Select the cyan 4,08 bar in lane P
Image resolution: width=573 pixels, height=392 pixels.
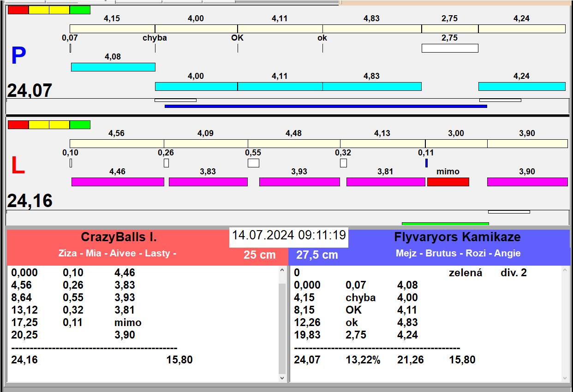click(113, 67)
